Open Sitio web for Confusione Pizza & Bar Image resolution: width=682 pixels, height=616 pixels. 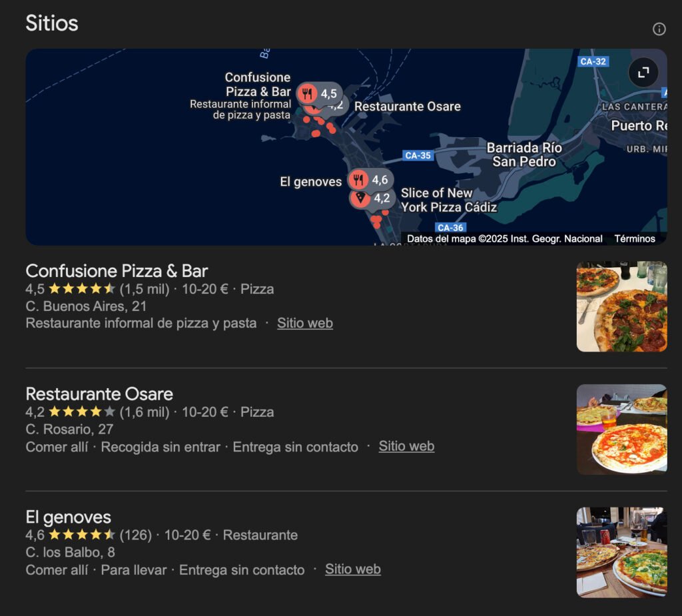click(304, 323)
